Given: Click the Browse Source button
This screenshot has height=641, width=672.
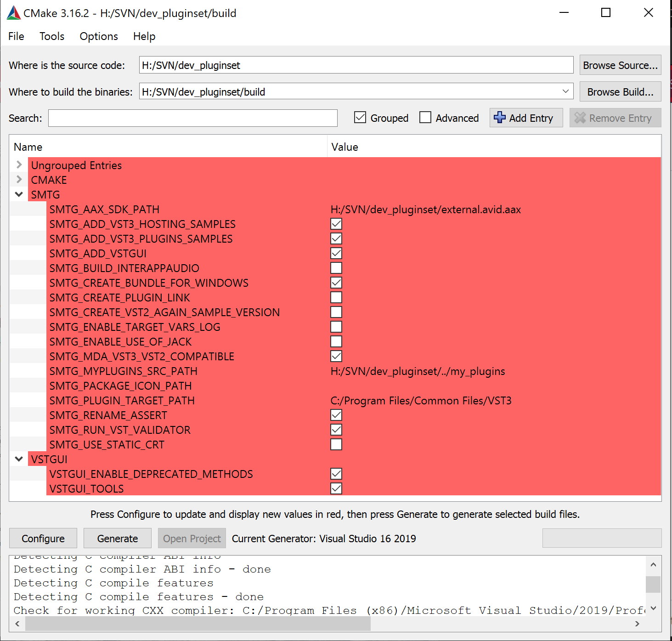Looking at the screenshot, I should tap(620, 65).
